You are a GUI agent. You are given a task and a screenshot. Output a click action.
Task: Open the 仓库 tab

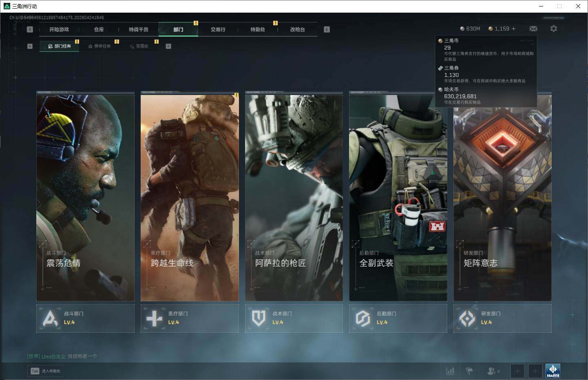pyautogui.click(x=99, y=29)
